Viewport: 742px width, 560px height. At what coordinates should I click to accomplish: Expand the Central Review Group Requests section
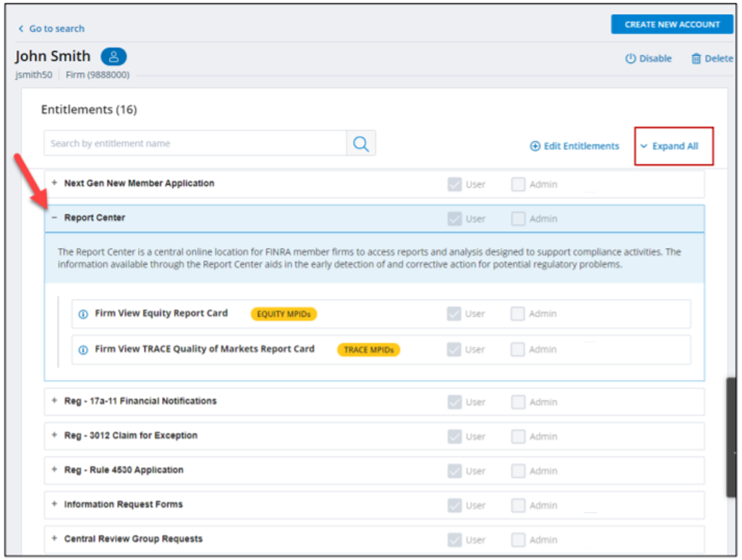[x=53, y=540]
